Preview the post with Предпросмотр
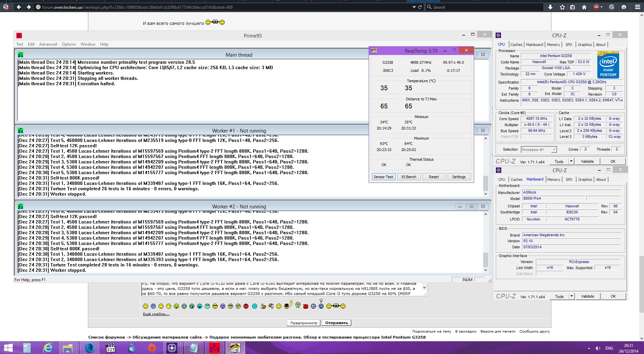The width and height of the screenshot is (644, 354). (304, 323)
